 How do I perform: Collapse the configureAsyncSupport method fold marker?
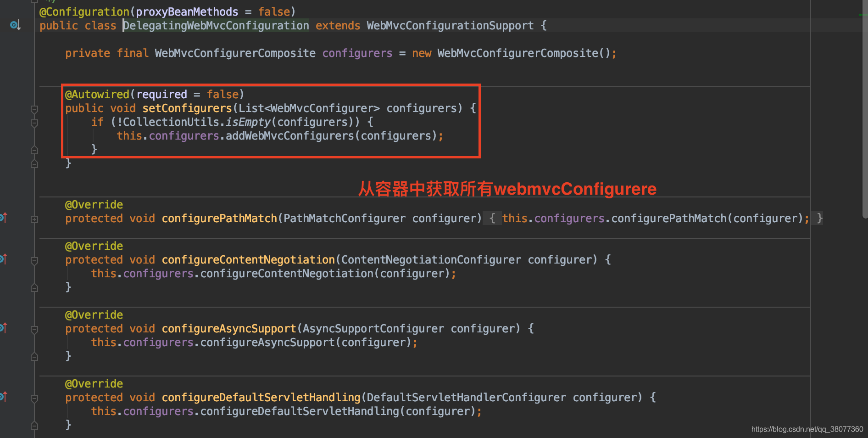34,330
